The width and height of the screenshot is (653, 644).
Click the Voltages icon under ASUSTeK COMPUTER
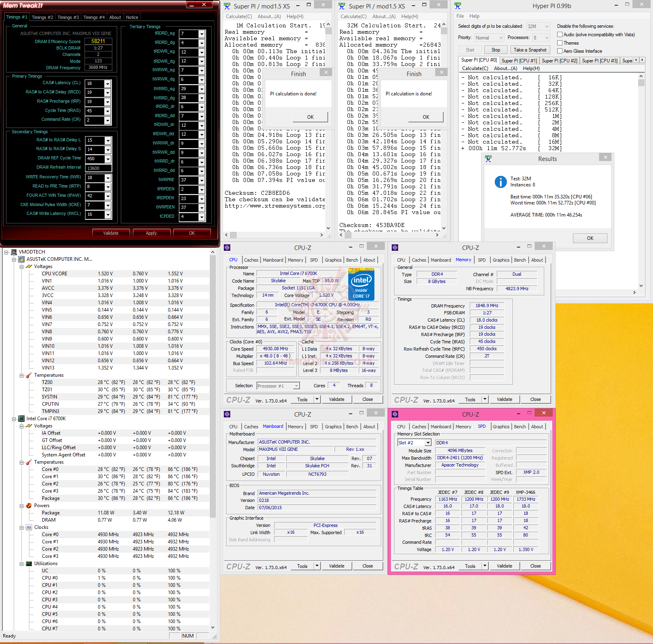click(29, 266)
